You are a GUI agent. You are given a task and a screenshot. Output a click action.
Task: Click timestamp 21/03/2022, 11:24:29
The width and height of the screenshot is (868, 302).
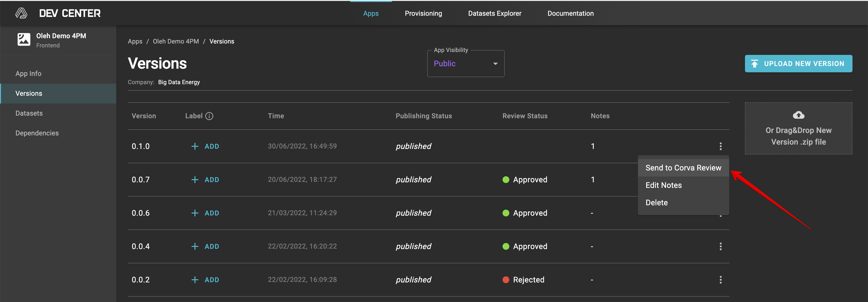point(302,213)
